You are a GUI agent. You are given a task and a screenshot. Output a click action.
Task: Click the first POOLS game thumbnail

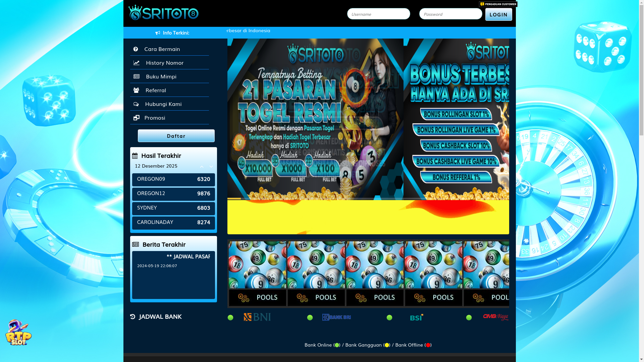click(x=257, y=274)
